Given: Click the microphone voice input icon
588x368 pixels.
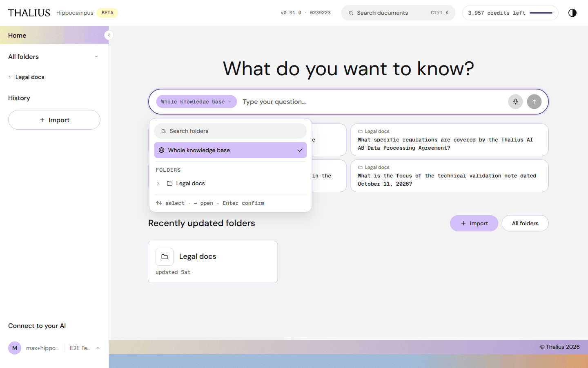Looking at the screenshot, I should tap(515, 102).
